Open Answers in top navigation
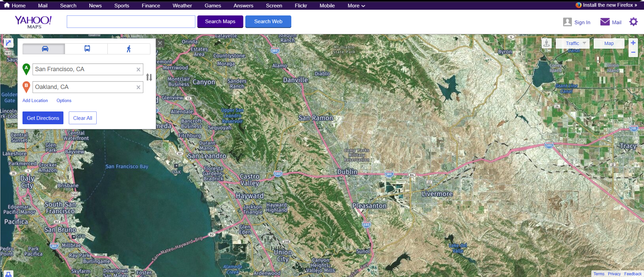644x277 pixels. (243, 6)
